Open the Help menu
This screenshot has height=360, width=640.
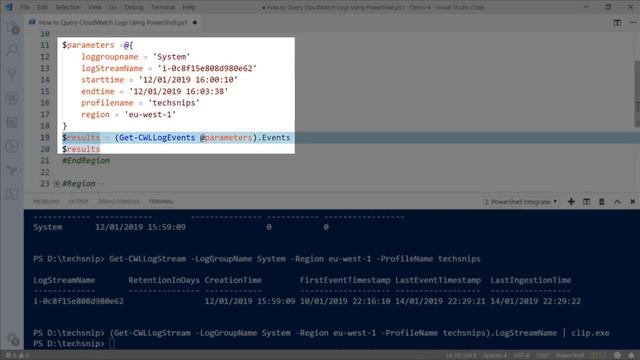(x=189, y=7)
